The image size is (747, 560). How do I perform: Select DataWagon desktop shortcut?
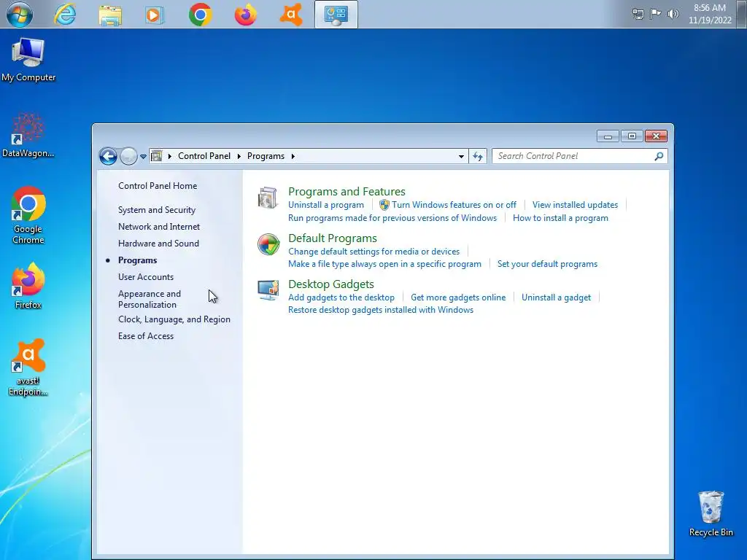[28, 135]
